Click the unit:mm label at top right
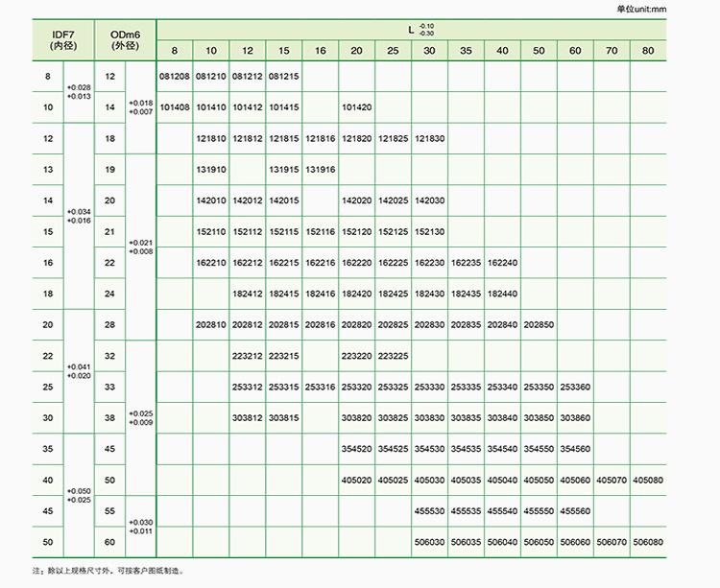The width and height of the screenshot is (720, 588). tap(684, 8)
